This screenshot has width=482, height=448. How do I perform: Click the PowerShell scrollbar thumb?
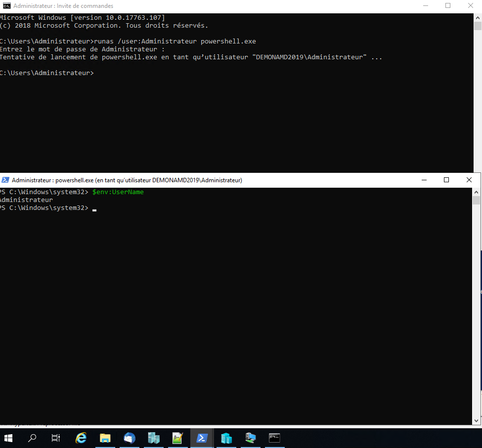476,201
